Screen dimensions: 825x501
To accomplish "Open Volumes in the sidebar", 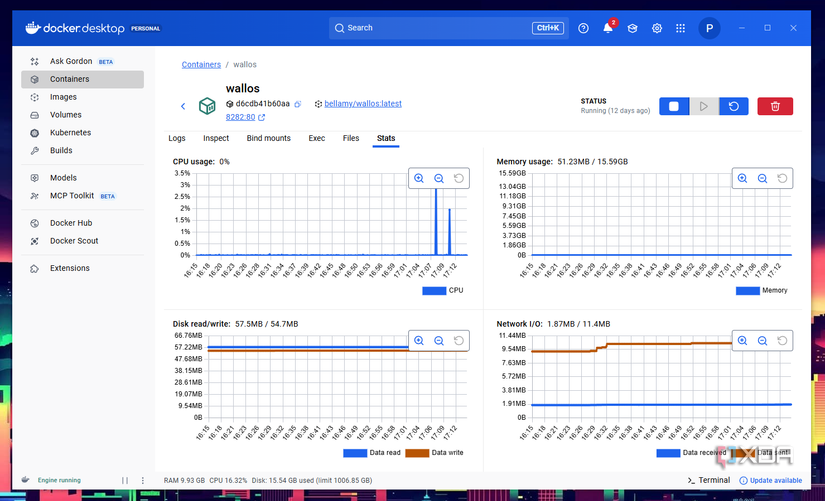I will coord(83,115).
